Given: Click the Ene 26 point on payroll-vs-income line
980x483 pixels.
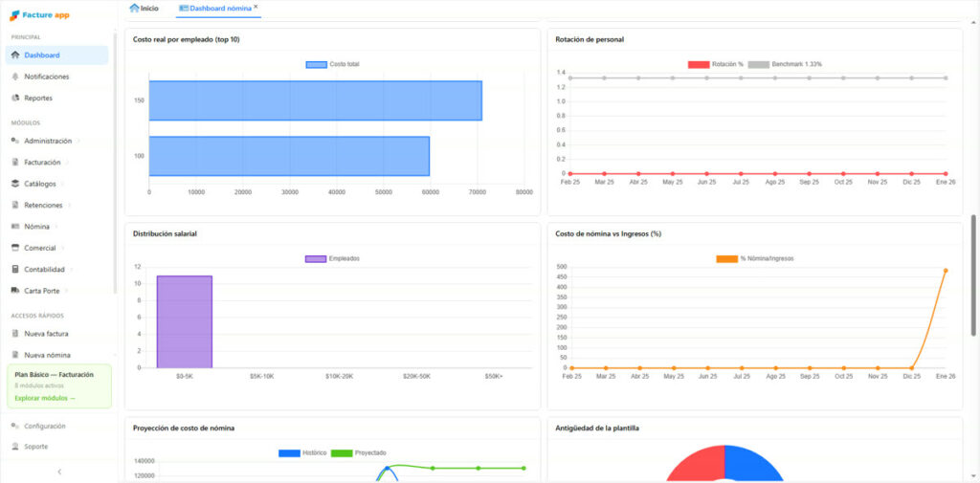Looking at the screenshot, I should click(x=946, y=271).
